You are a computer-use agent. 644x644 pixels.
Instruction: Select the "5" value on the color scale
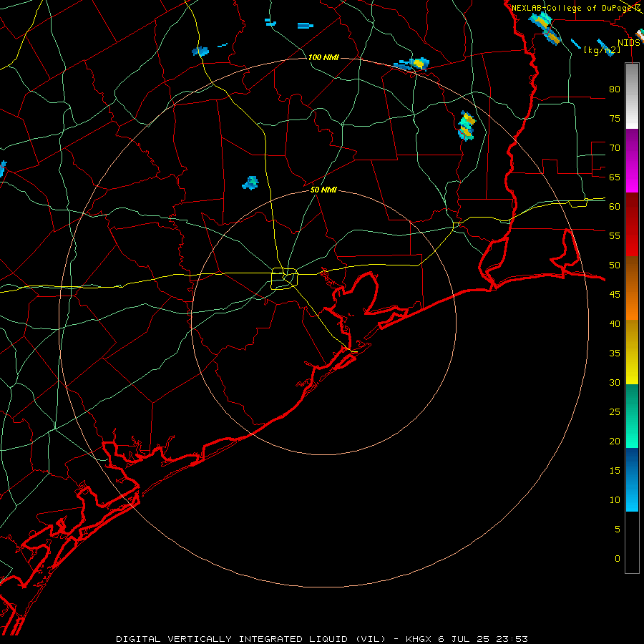618,529
